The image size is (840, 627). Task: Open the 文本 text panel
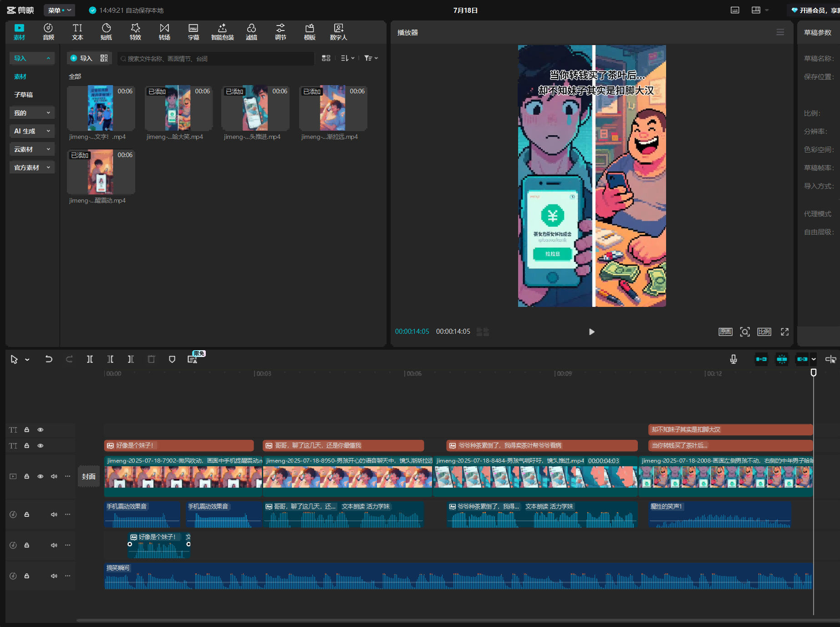click(x=77, y=32)
